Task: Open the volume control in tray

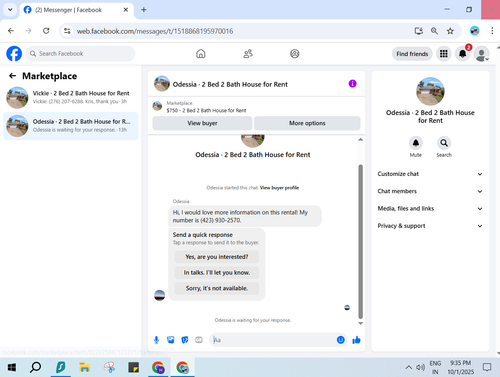Action: (x=420, y=367)
